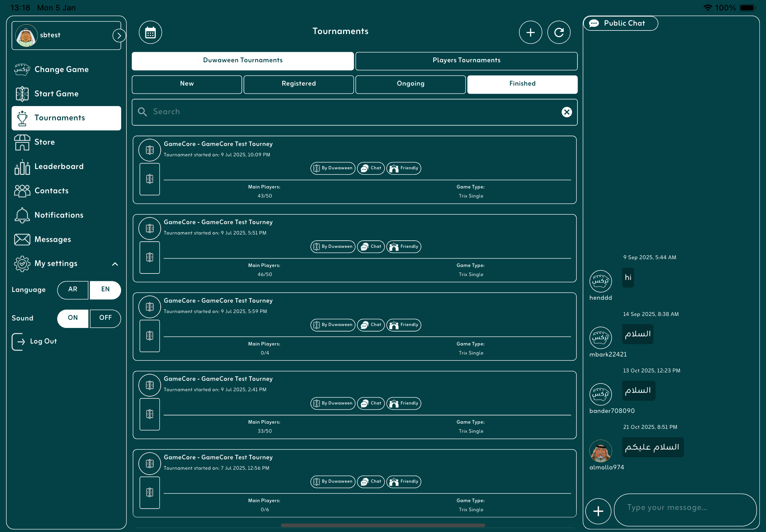Clear the search field with X icon

[566, 112]
